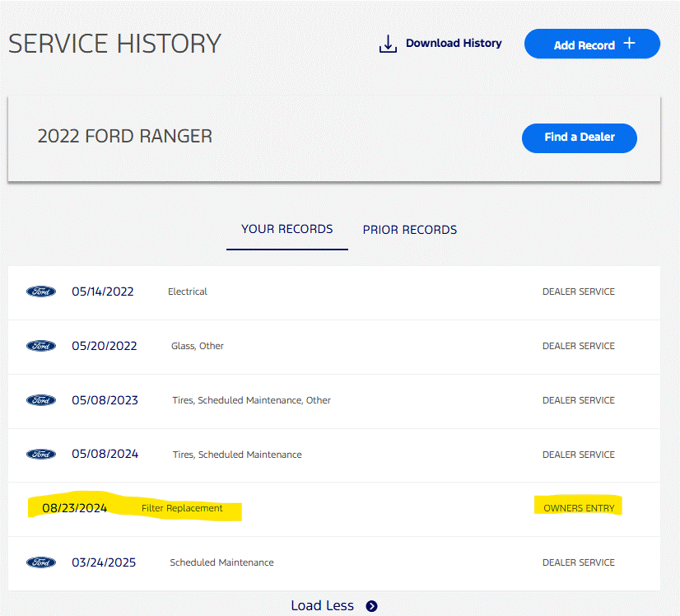Click the OWNERS ENTRY label

click(579, 508)
